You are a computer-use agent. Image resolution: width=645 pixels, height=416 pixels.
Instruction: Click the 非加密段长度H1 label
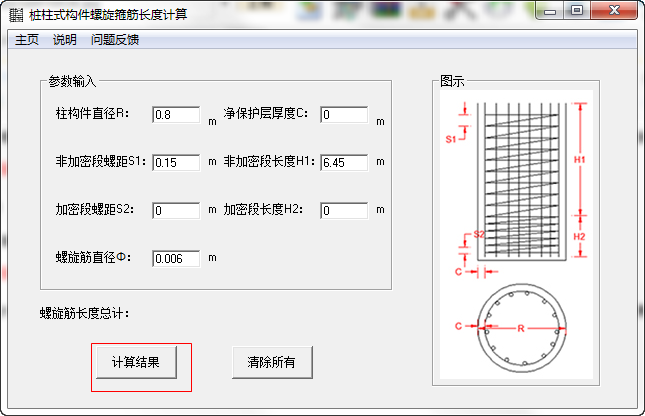tap(269, 161)
